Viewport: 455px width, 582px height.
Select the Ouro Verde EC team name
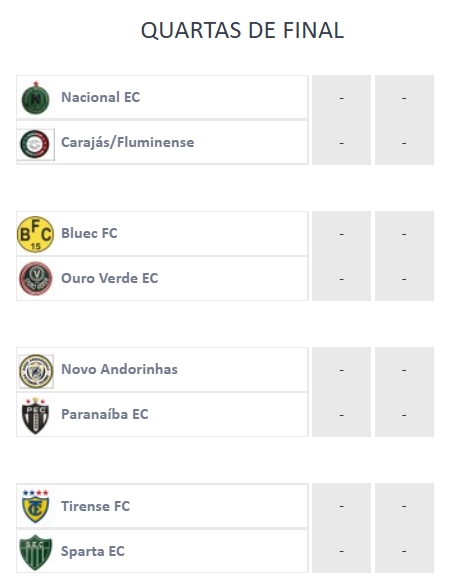pos(109,278)
